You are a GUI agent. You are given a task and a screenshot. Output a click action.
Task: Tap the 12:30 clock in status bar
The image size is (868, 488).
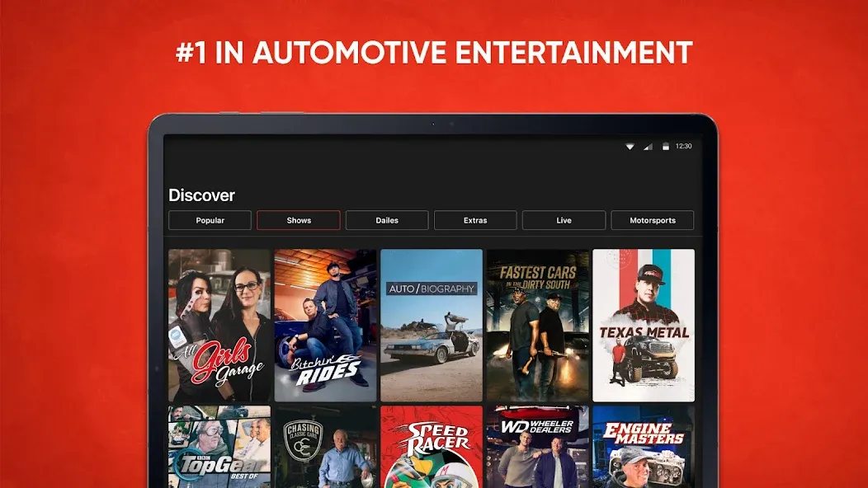pos(684,146)
